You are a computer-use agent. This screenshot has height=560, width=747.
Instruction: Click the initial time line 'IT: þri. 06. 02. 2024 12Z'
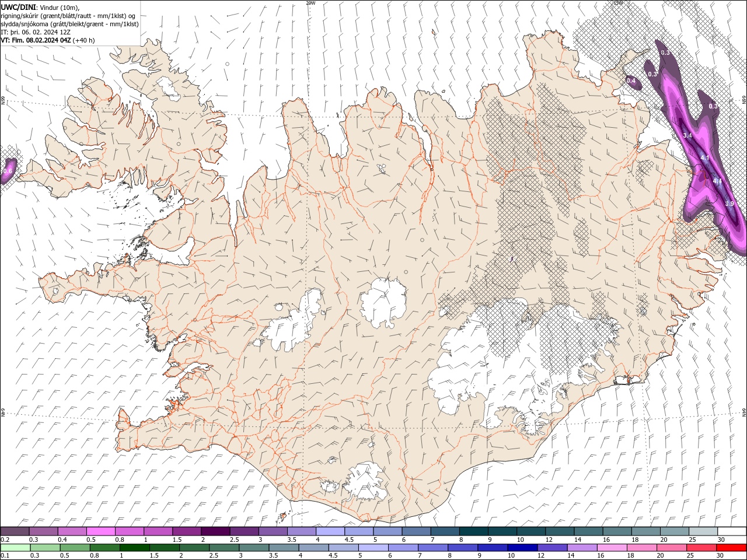(36, 32)
